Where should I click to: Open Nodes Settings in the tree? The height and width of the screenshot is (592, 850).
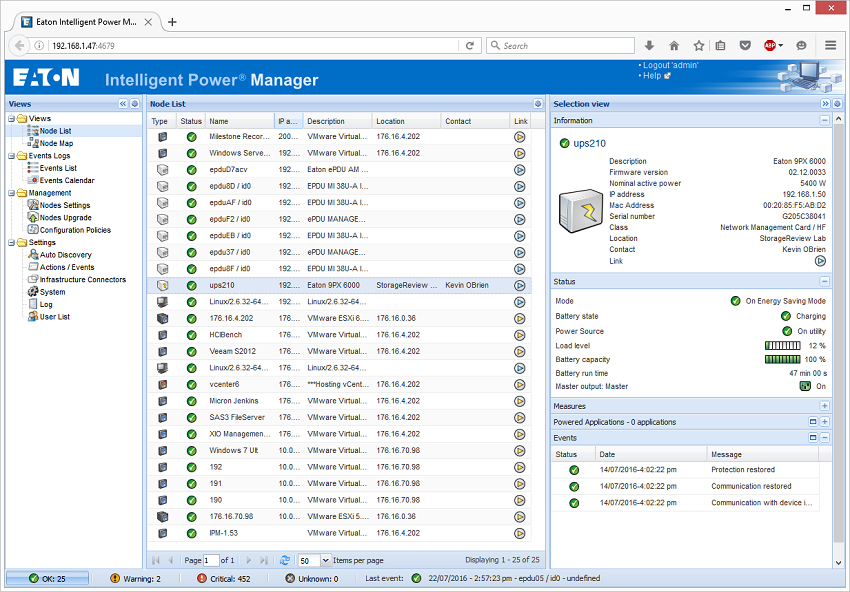65,205
